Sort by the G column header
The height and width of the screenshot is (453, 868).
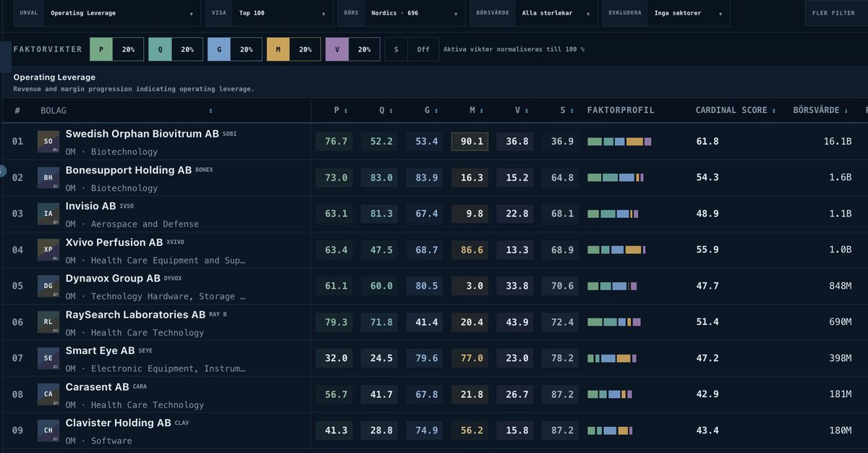pyautogui.click(x=432, y=110)
